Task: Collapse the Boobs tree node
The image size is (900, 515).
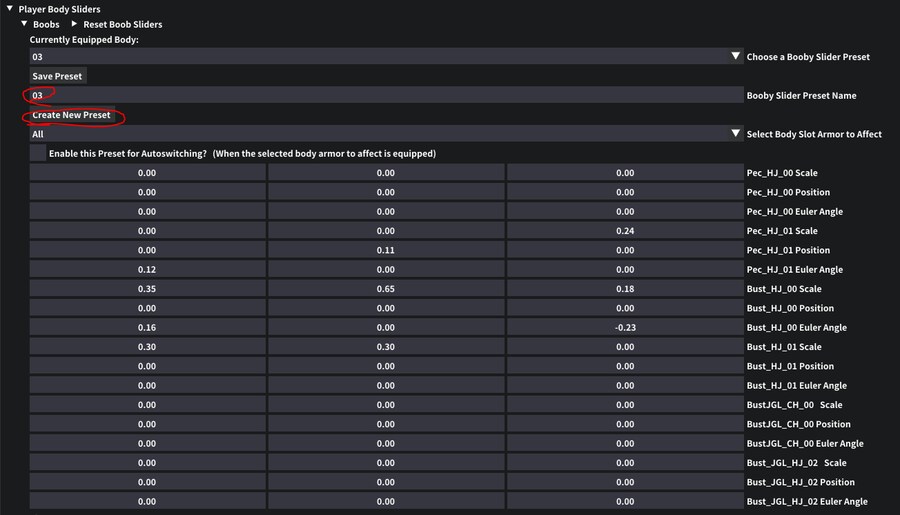Action: [25, 24]
